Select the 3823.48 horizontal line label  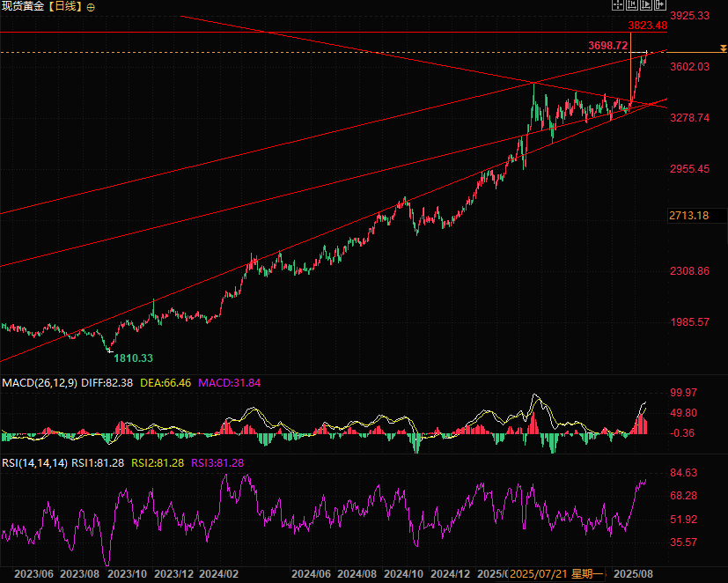point(646,26)
